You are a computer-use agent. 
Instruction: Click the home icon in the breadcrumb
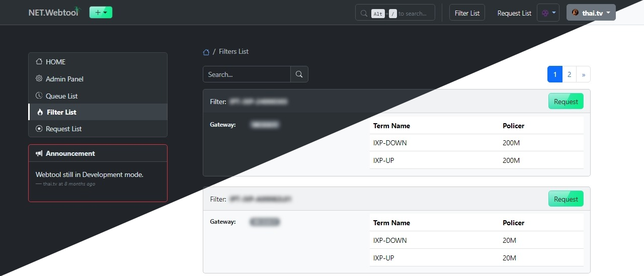click(206, 52)
